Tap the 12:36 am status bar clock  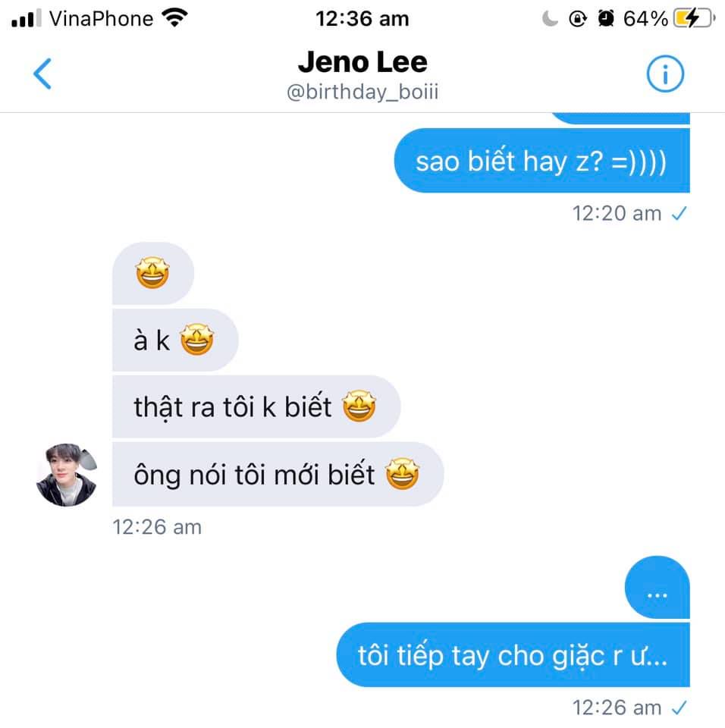tap(362, 19)
